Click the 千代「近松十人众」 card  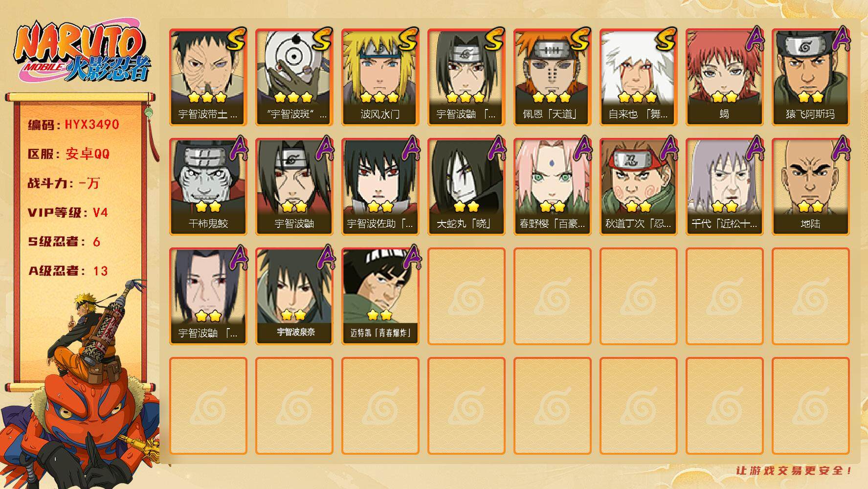click(x=725, y=187)
